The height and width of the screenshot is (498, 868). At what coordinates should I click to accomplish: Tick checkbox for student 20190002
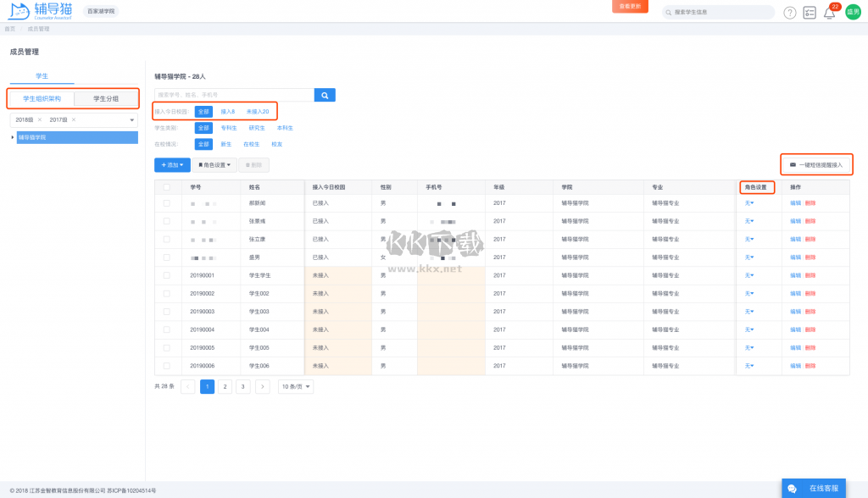[x=167, y=293]
